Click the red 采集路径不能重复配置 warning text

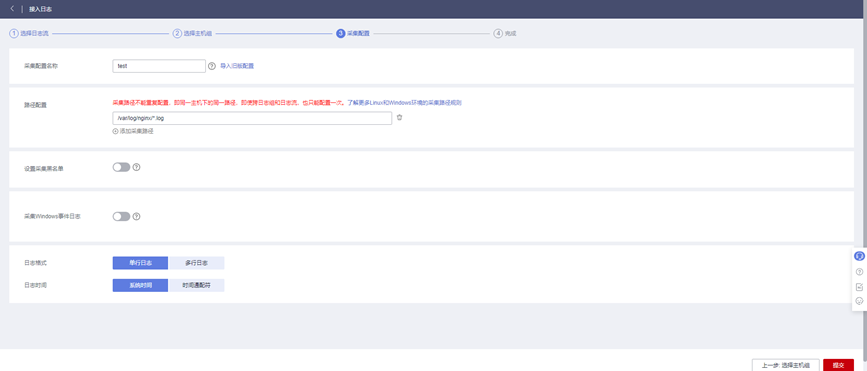click(230, 103)
